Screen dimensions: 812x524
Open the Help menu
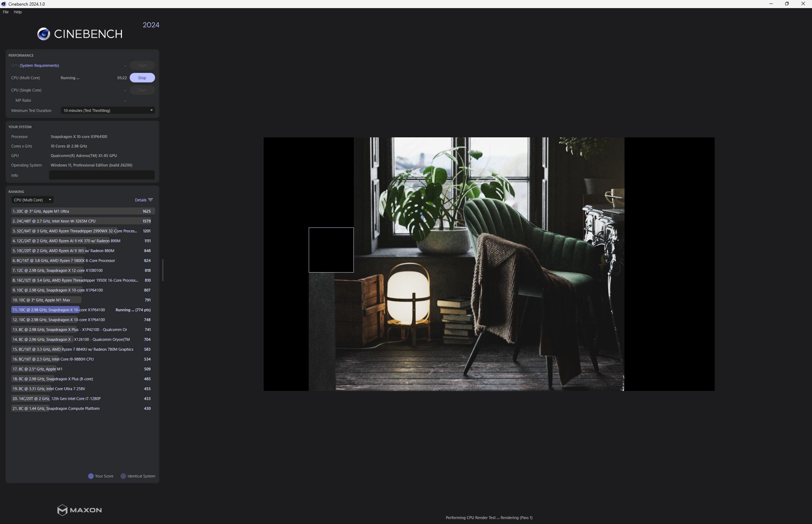pyautogui.click(x=17, y=12)
